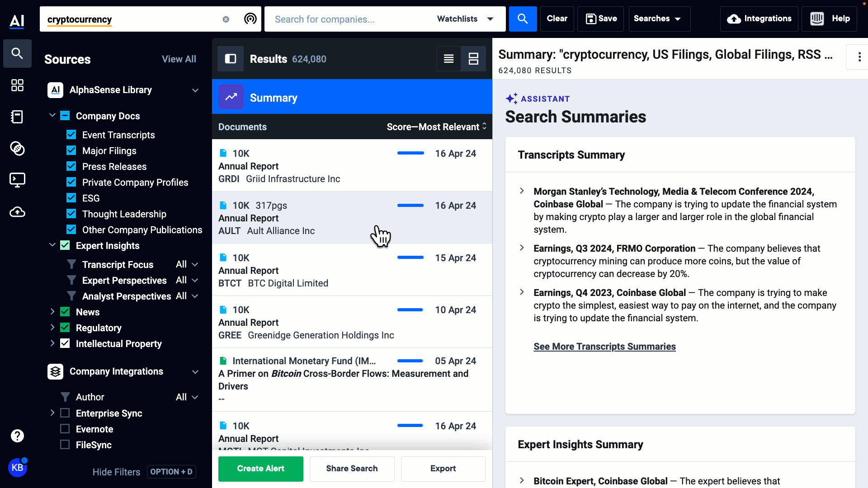Click the Clear button
868x488 pixels.
[x=557, y=19]
